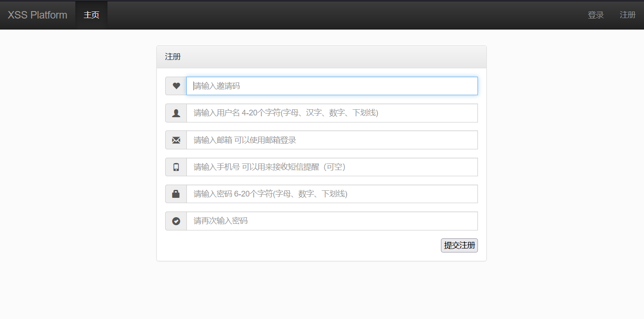This screenshot has height=319, width=644.
Task: Click the checkmark icon next to confirm password
Action: point(176,221)
